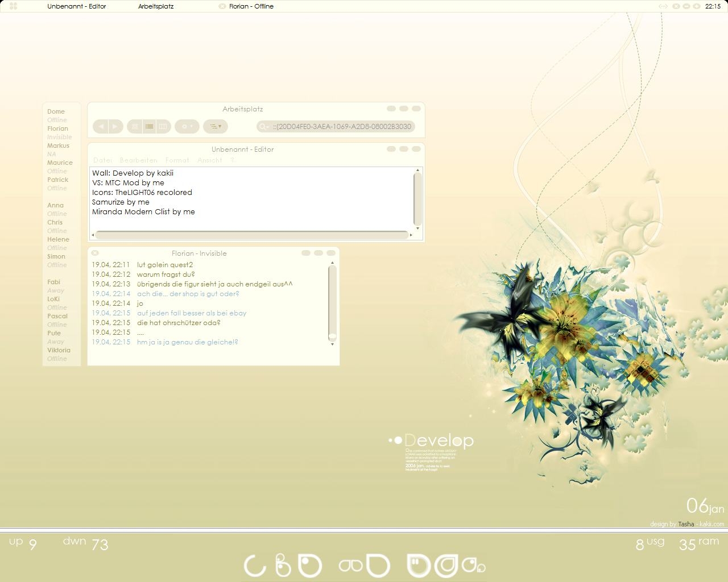Click message 'ach die... der shop is gut oder?'

pos(188,294)
